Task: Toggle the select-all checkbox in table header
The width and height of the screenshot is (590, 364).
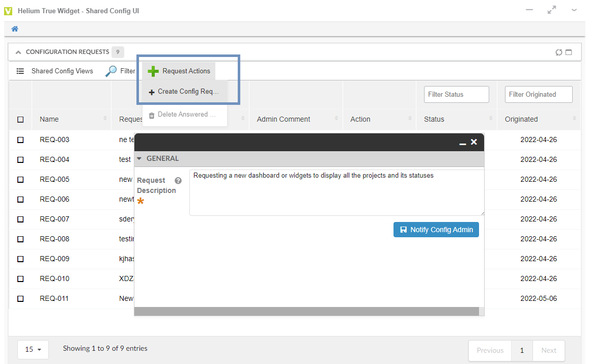Action: pos(20,120)
